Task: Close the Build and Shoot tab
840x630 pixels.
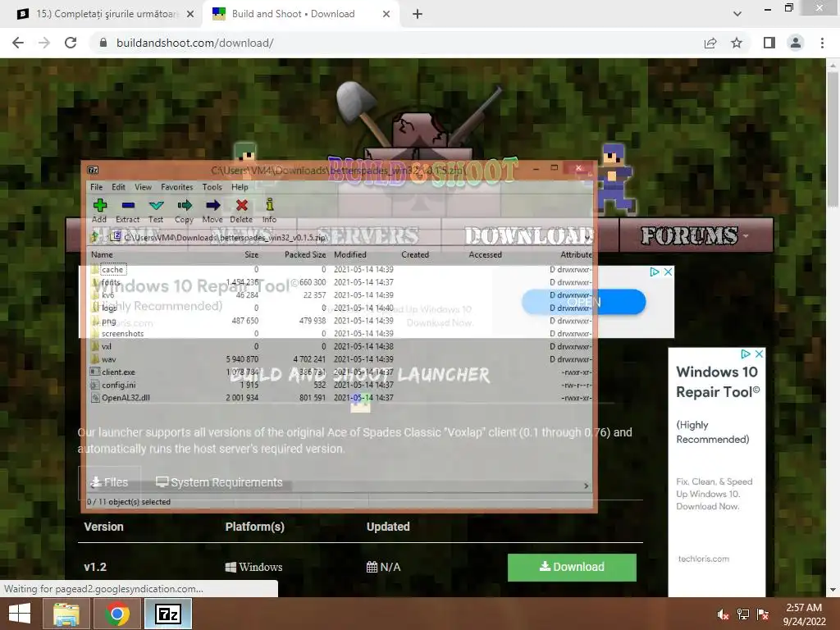Action: pyautogui.click(x=386, y=14)
